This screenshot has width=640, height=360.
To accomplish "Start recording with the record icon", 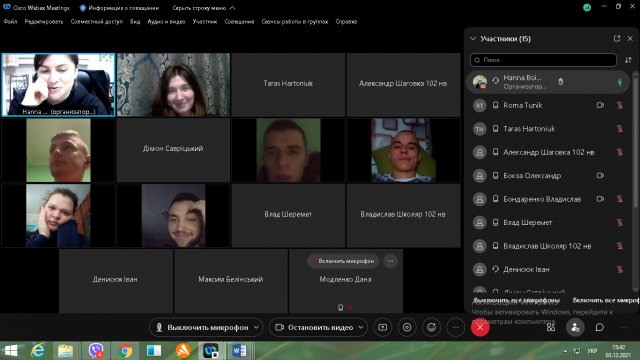I will [x=407, y=327].
